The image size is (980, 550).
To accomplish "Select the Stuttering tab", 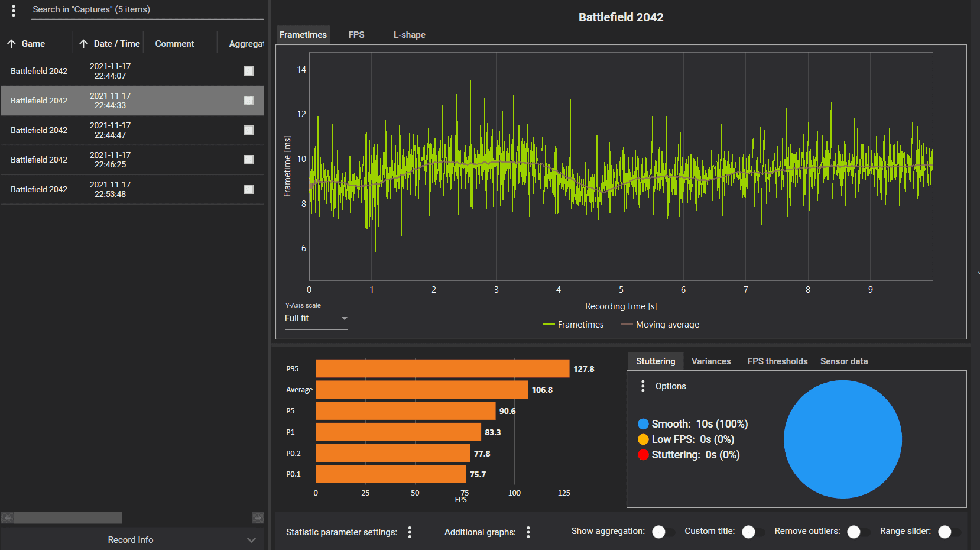I will tap(656, 361).
